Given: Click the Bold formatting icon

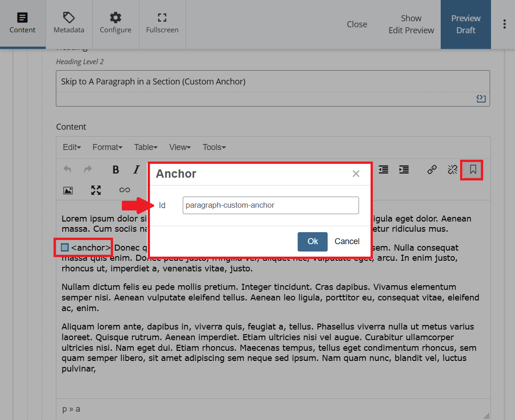Looking at the screenshot, I should click(116, 170).
